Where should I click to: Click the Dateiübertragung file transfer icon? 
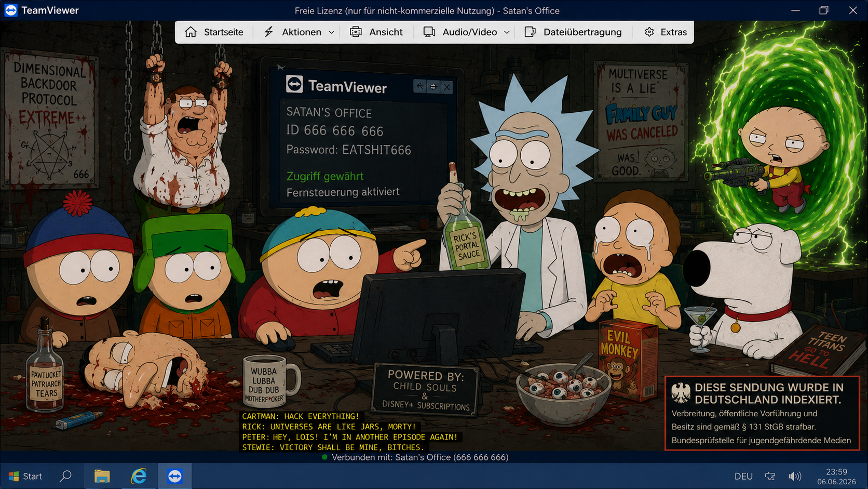530,32
